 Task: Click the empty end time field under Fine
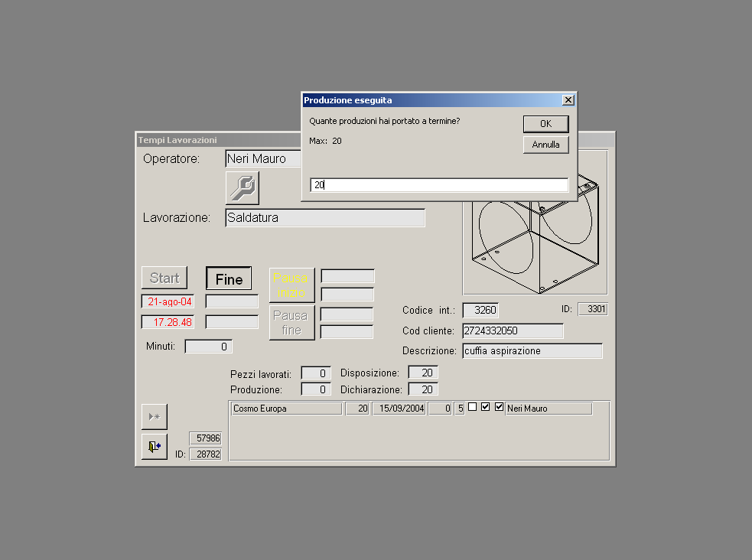point(232,322)
